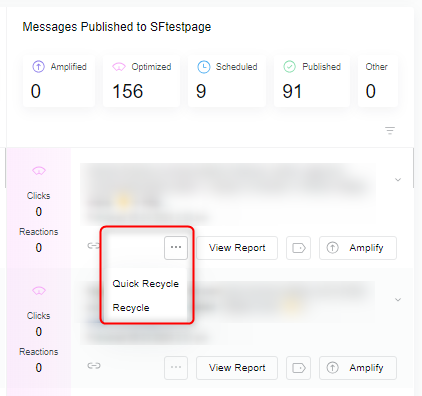Expand the second message with chevron
422x396 pixels.
pyautogui.click(x=398, y=300)
